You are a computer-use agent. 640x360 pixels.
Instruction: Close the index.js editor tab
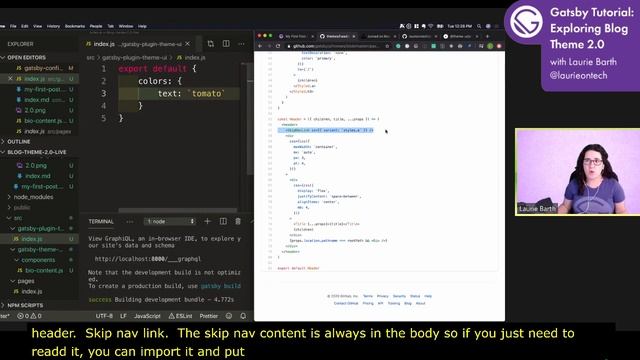187,44
